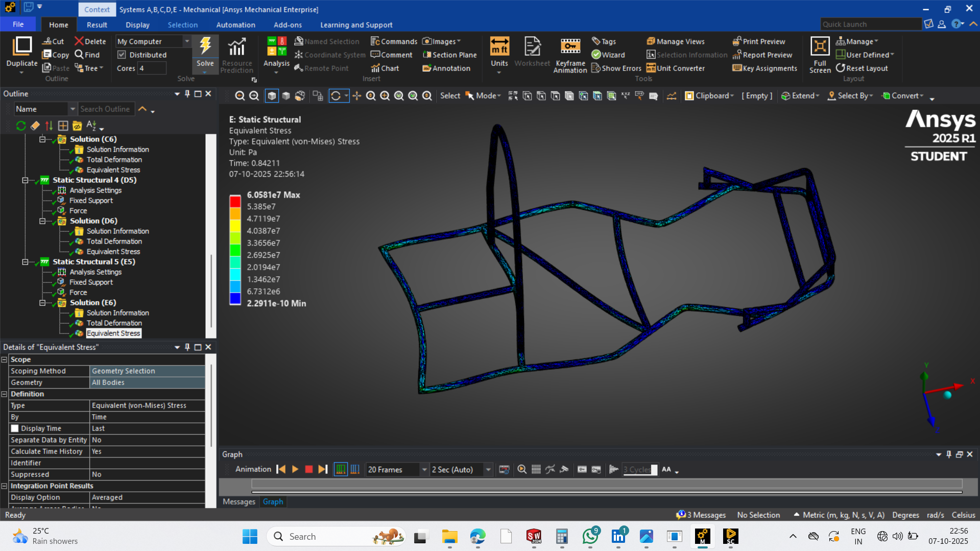The width and height of the screenshot is (980, 551).
Task: Toggle Result Sets animation mode button
Action: pos(355,469)
